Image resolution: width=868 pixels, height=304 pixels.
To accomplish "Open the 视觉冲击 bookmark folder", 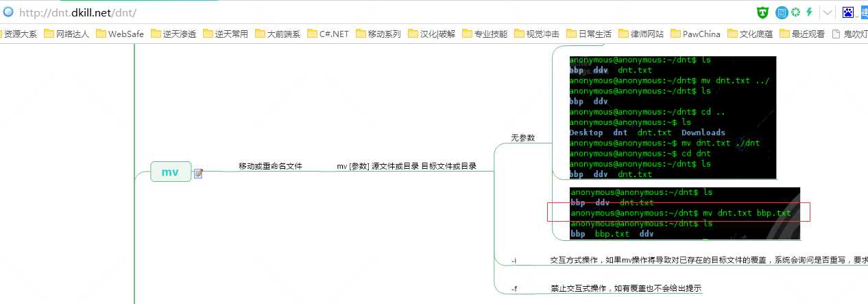I will click(537, 34).
